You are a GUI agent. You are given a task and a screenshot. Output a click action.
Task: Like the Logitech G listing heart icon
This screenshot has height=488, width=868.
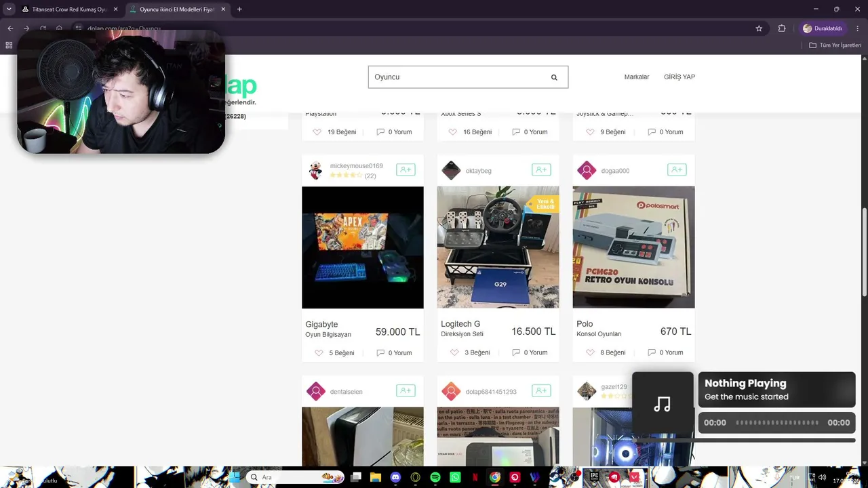(x=454, y=352)
